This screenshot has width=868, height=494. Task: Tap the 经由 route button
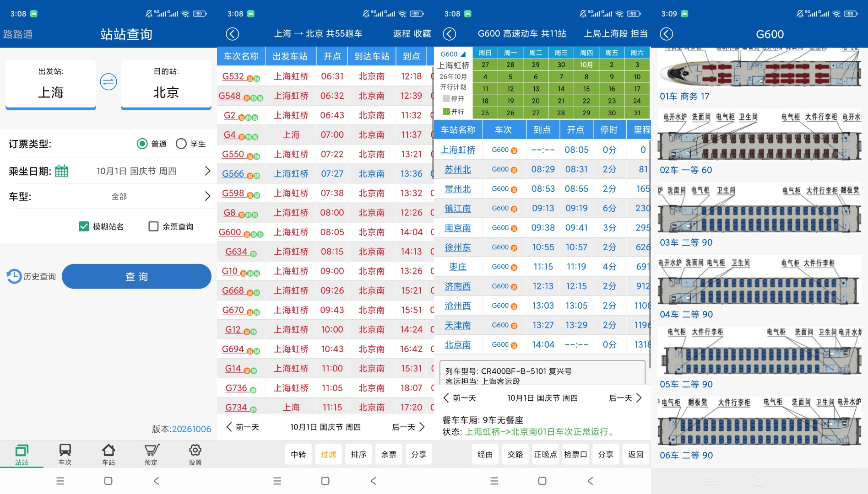pyautogui.click(x=485, y=454)
